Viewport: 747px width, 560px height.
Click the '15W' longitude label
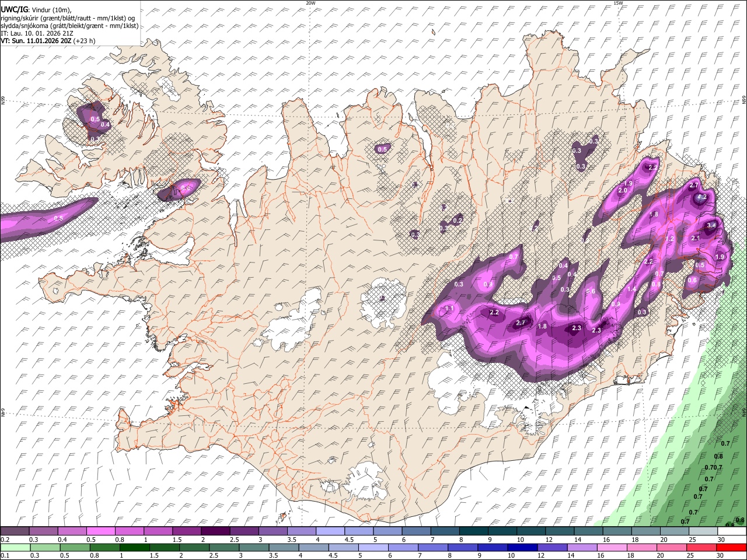click(x=618, y=3)
